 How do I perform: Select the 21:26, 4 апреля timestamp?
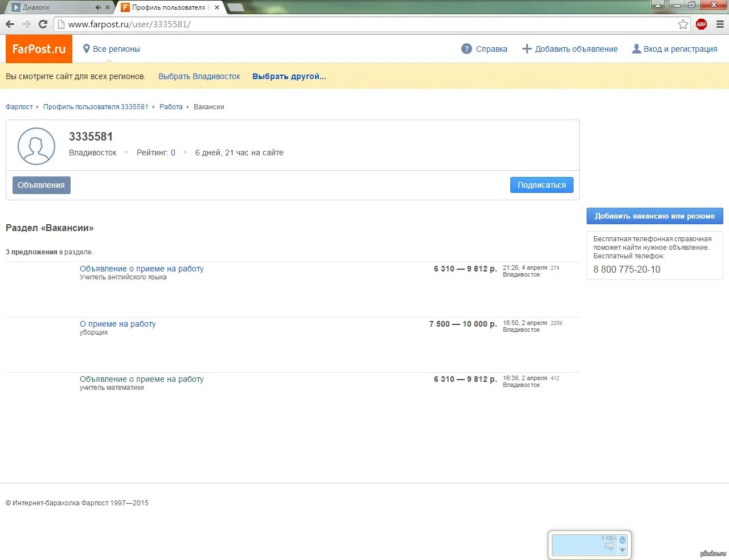coord(525,267)
